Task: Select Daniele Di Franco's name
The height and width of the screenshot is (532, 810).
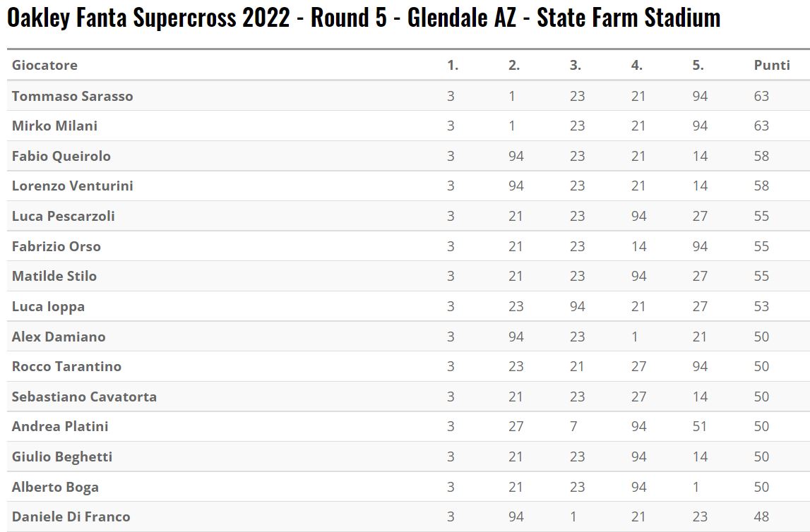Action: click(x=71, y=516)
